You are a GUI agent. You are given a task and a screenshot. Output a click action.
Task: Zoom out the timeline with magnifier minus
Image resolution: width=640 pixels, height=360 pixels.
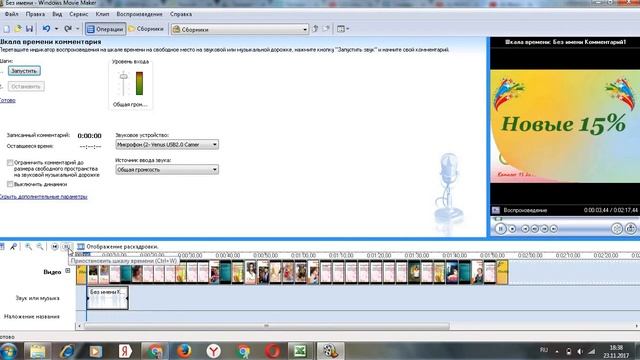[40, 247]
